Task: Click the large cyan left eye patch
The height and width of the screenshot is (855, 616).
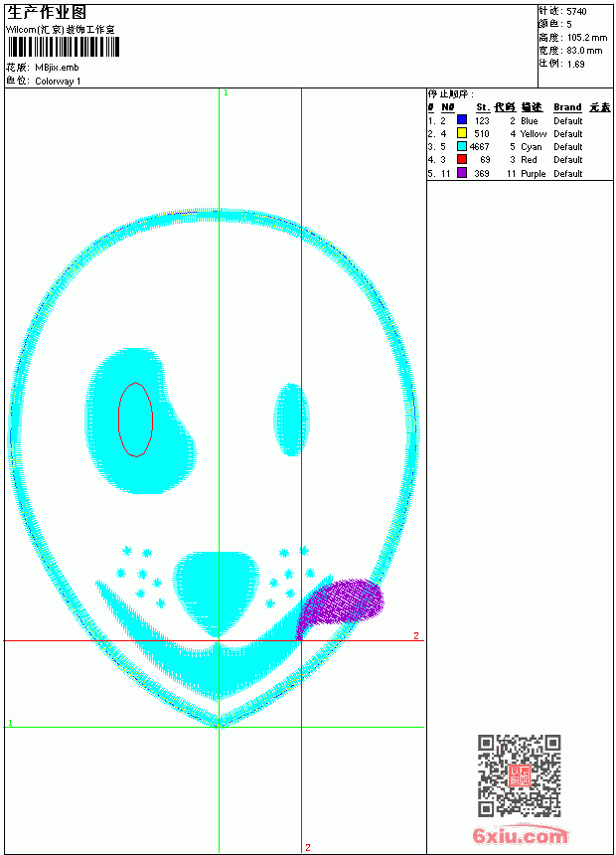Action: tap(139, 421)
